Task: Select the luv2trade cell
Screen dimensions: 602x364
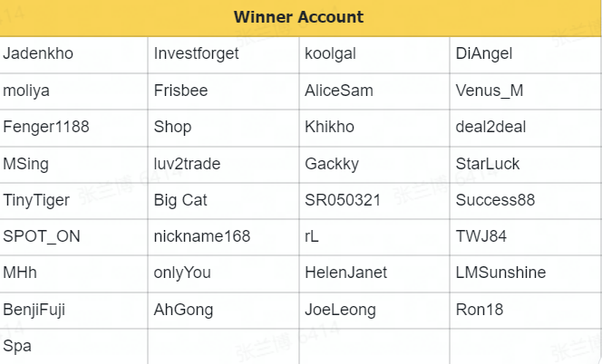Action: coord(187,164)
